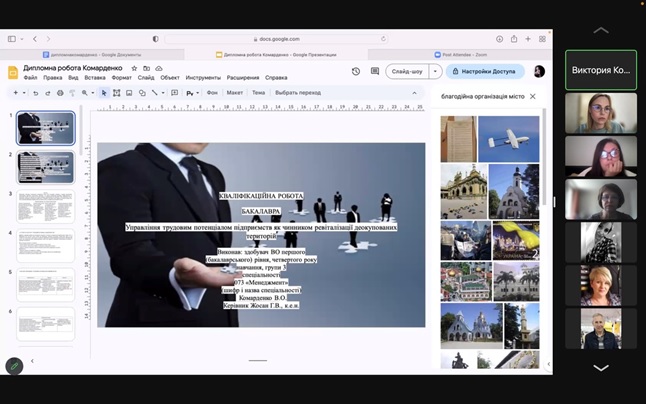Insert an image from toolbar
The height and width of the screenshot is (404, 646).
coord(129,93)
